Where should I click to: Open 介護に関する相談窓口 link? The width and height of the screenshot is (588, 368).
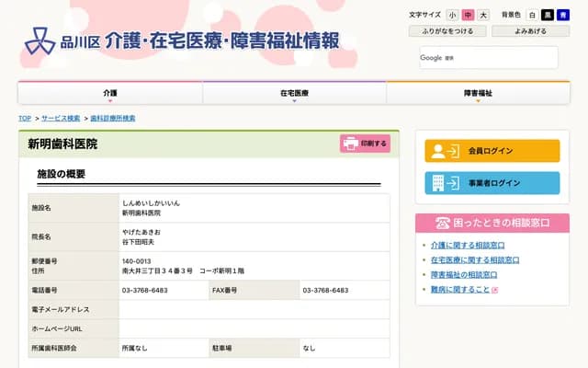[x=469, y=246]
